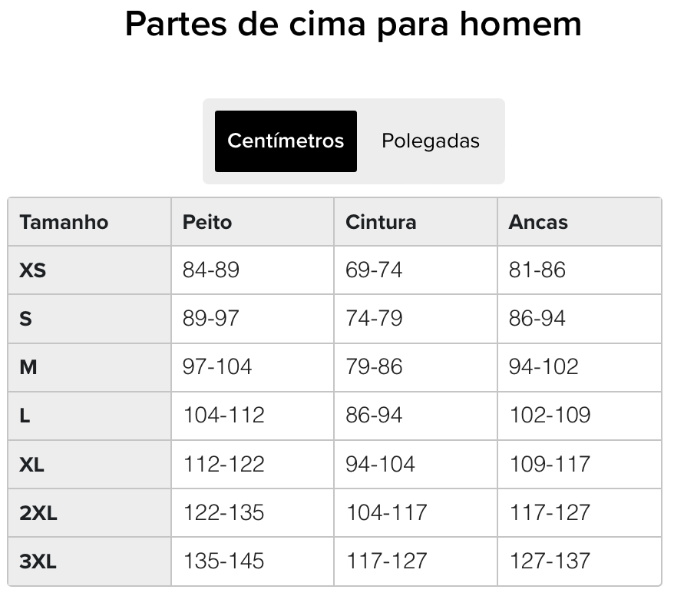Image resolution: width=674 pixels, height=616 pixels.
Task: Click the "Partes de cima para homem" heading
Action: (x=353, y=25)
